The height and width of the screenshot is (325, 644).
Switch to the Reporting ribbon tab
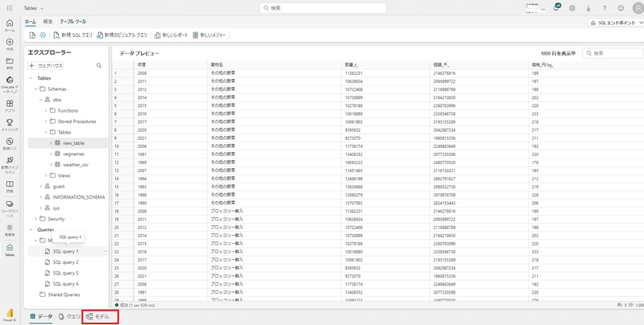47,22
